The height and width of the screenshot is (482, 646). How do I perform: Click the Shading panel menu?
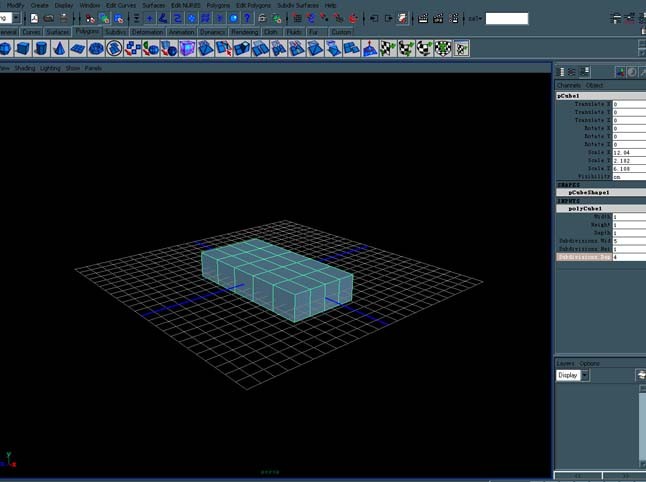tap(25, 68)
